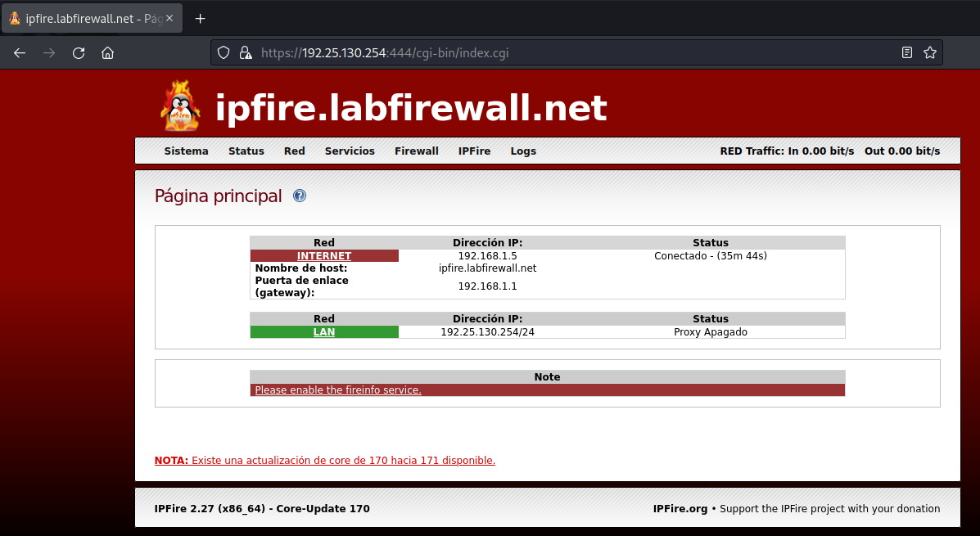Screen dimensions: 980x536
Task: Open the Firewall menu
Action: [416, 151]
